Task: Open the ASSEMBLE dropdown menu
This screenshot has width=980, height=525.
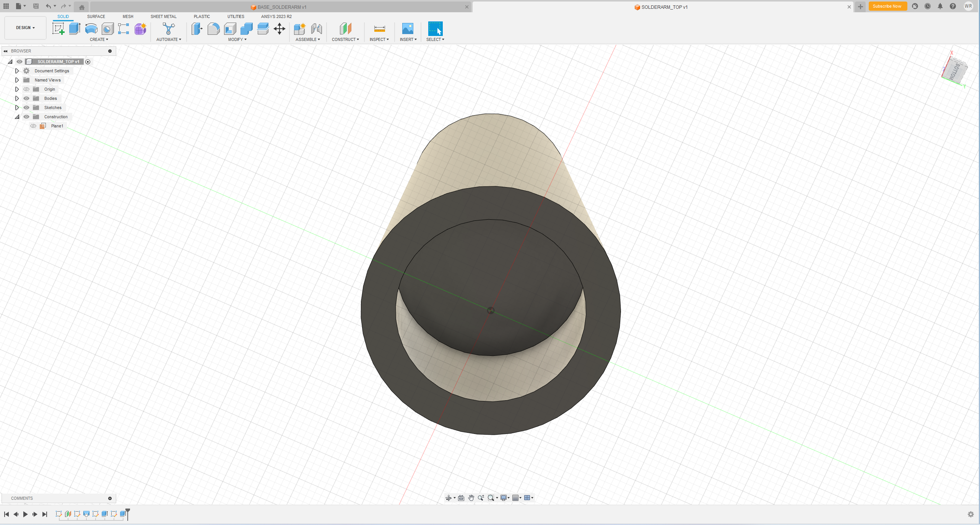Action: click(x=308, y=39)
